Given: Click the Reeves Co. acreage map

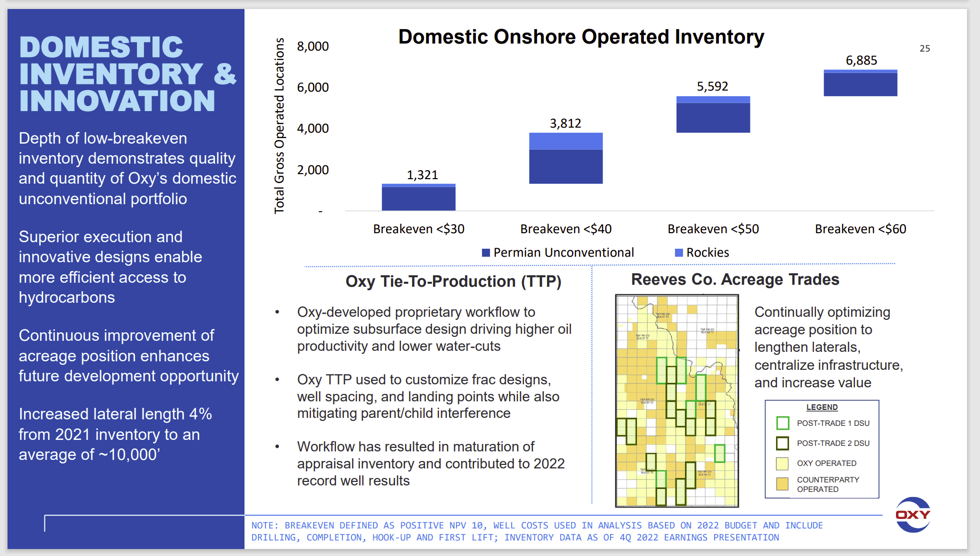Looking at the screenshot, I should (x=677, y=401).
